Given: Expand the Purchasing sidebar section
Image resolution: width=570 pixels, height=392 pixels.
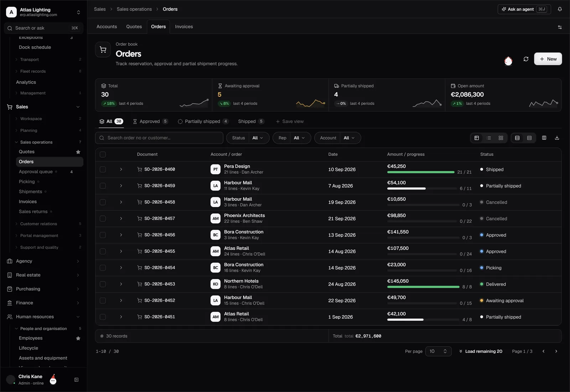Looking at the screenshot, I should coord(43,289).
